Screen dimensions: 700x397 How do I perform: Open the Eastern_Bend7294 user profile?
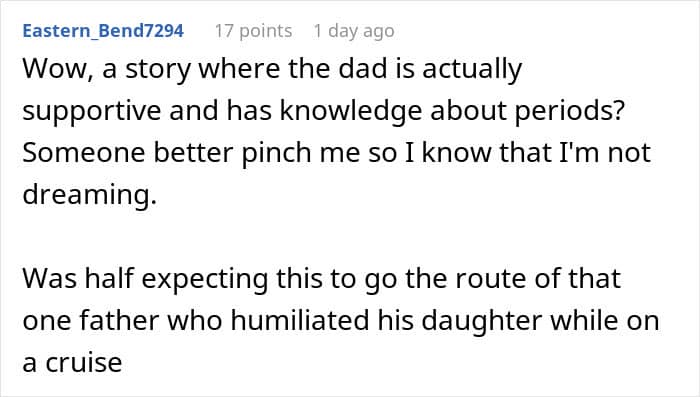click(x=103, y=31)
